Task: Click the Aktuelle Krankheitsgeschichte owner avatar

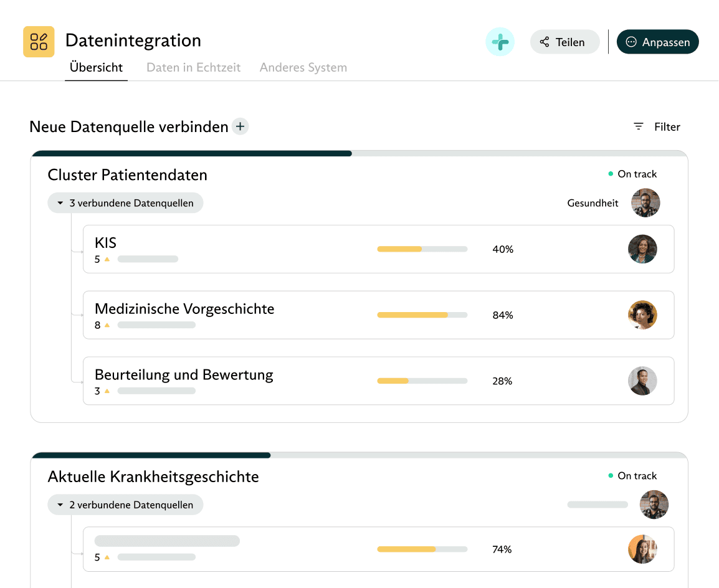Action: coord(654,505)
